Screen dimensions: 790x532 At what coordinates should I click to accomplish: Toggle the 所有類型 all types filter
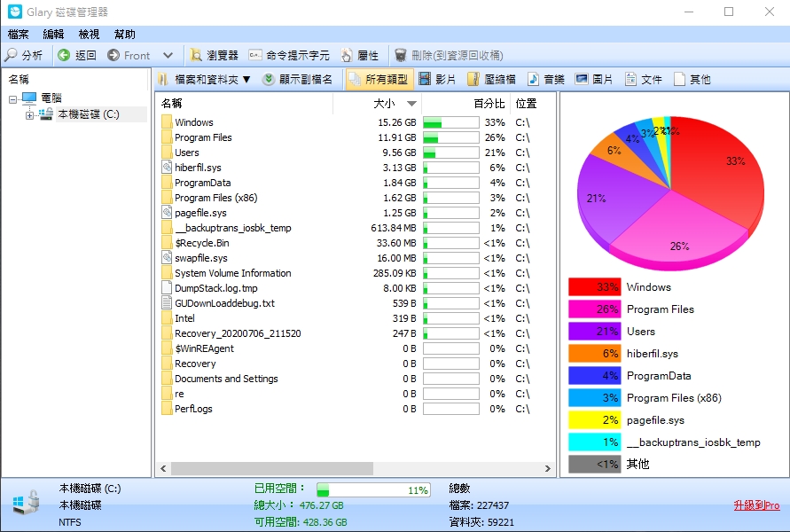tap(379, 79)
